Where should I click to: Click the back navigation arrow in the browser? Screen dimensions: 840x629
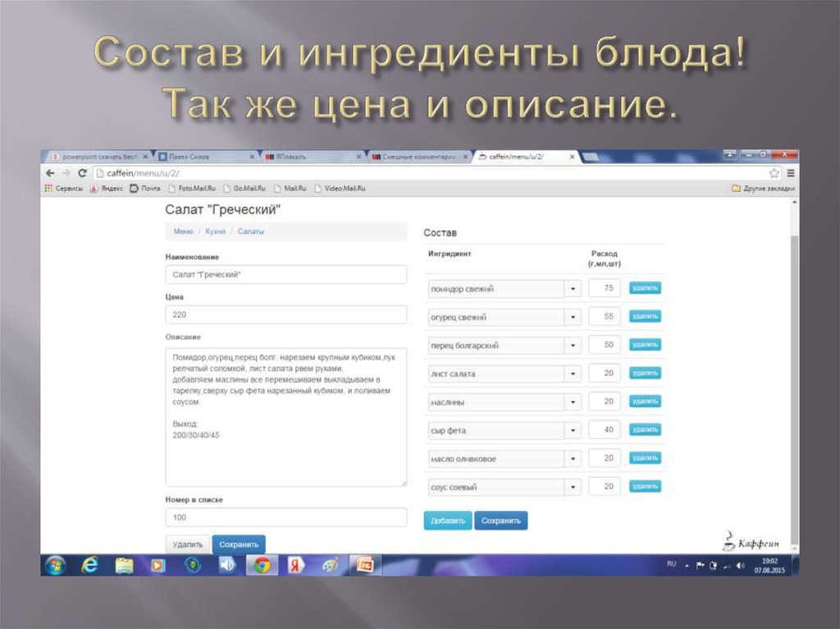tap(50, 173)
